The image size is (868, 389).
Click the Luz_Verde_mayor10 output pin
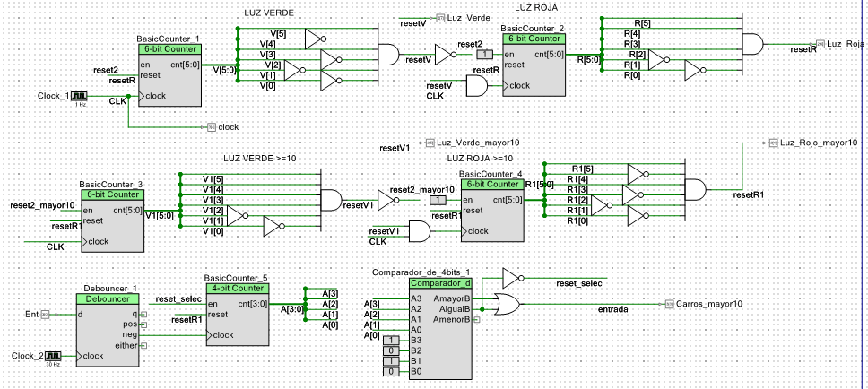(430, 143)
